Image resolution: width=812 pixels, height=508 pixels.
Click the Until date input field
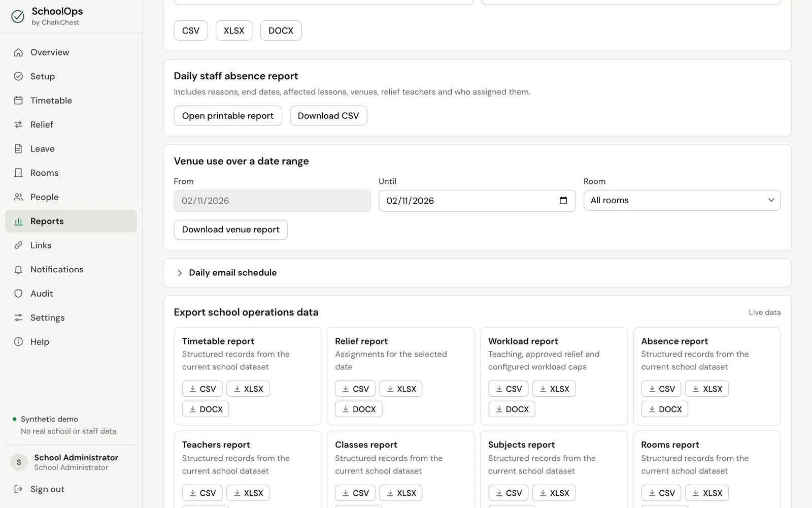tap(477, 201)
